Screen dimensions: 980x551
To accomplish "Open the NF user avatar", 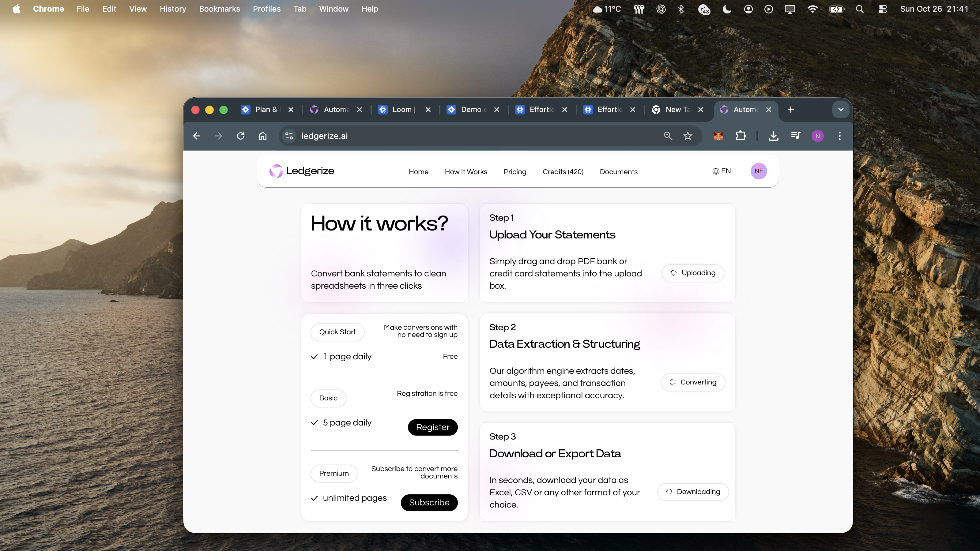I will pyautogui.click(x=759, y=171).
